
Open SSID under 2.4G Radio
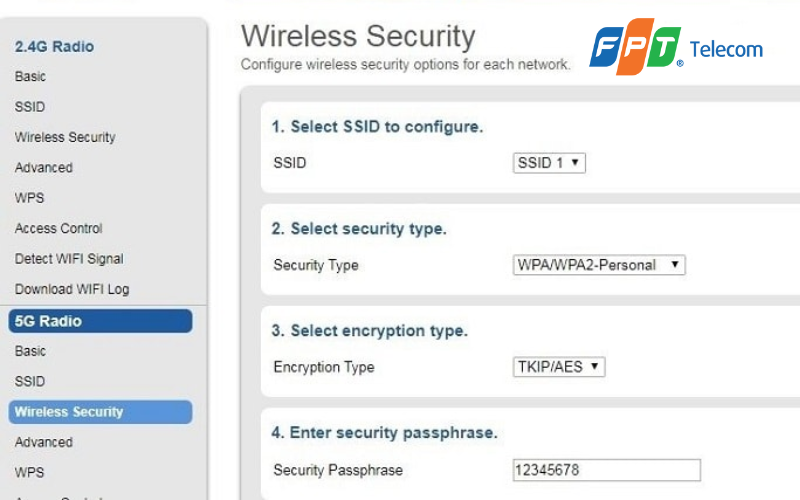coord(30,107)
